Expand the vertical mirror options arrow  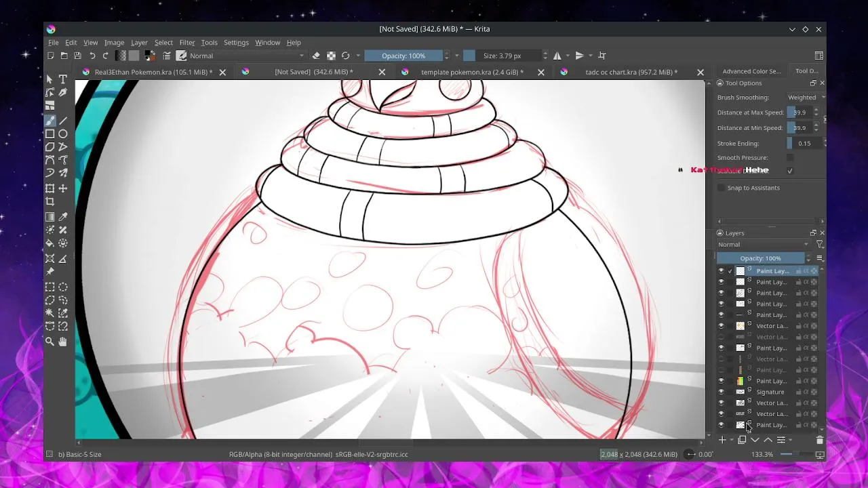[591, 56]
